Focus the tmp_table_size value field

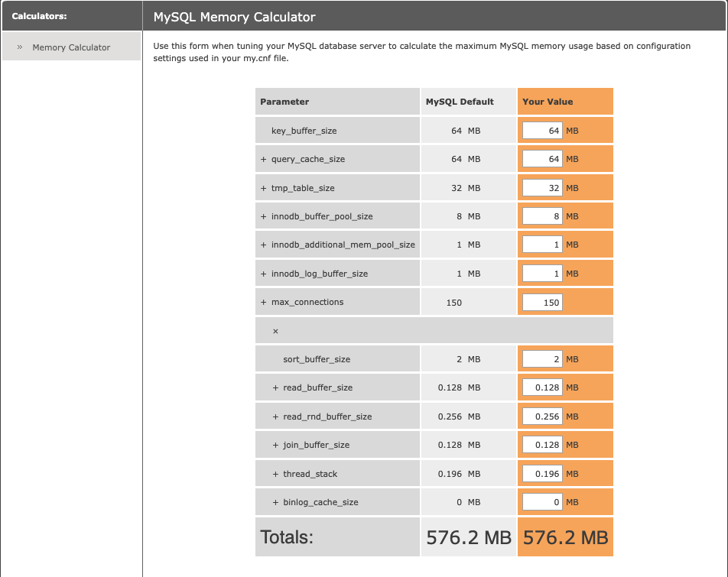[x=542, y=188]
